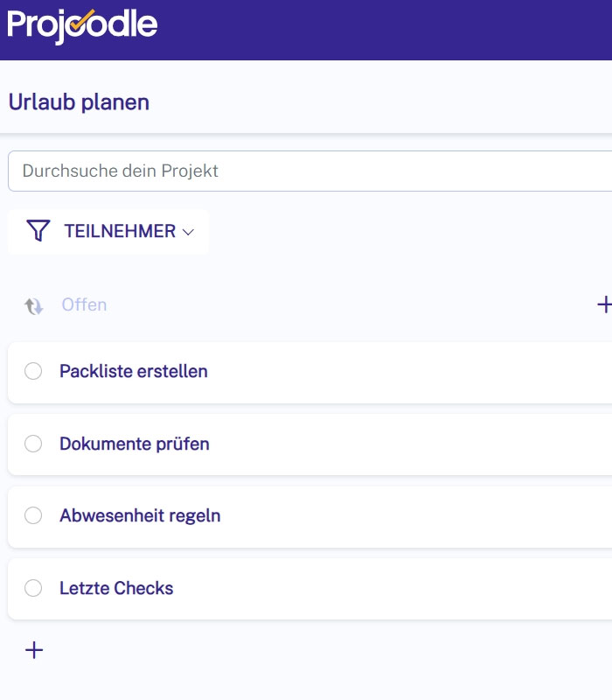The image size is (612, 700).
Task: Open the TEILNEHMER dropdown
Action: click(108, 231)
